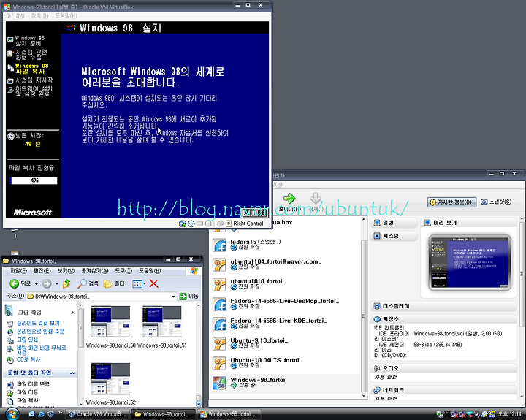526x420 pixels.
Task: Click the grey down-arrow discard icon in manager toolbar
Action: point(316,198)
